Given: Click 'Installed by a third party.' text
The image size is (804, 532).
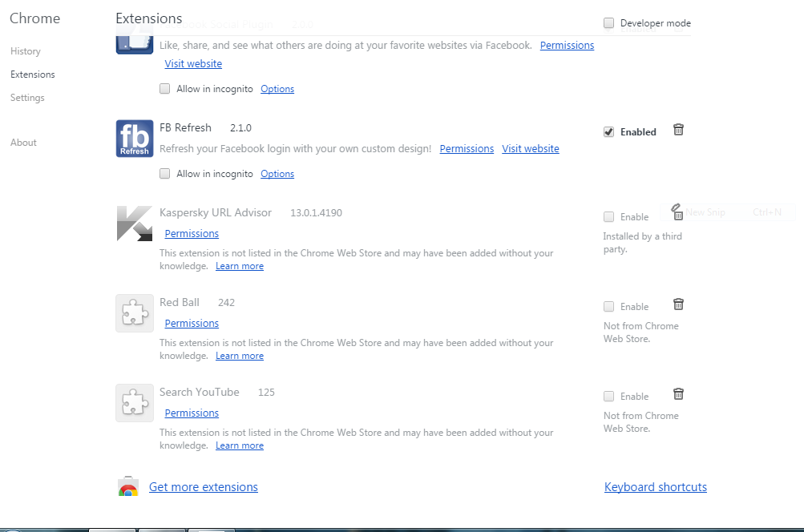Looking at the screenshot, I should 643,243.
